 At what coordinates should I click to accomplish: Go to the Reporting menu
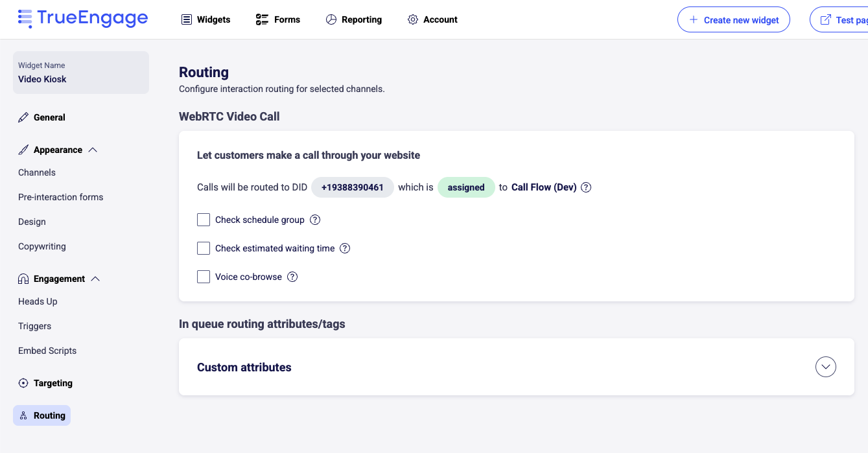pos(353,19)
